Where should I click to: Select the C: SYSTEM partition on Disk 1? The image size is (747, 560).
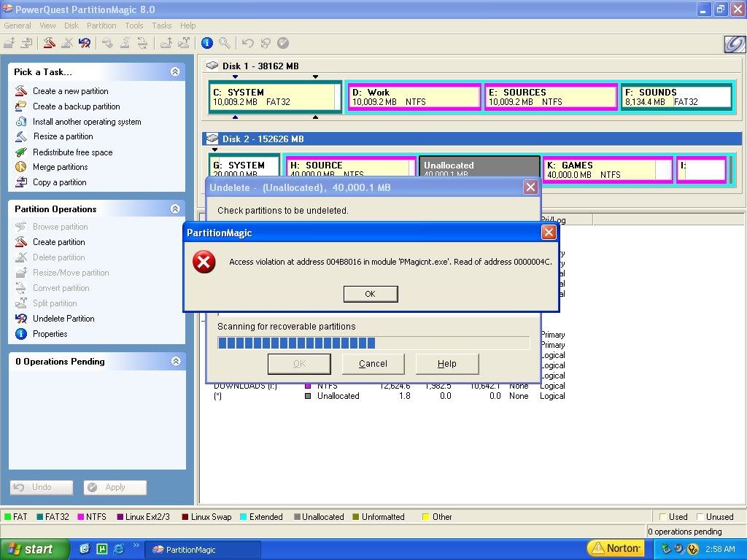click(275, 97)
